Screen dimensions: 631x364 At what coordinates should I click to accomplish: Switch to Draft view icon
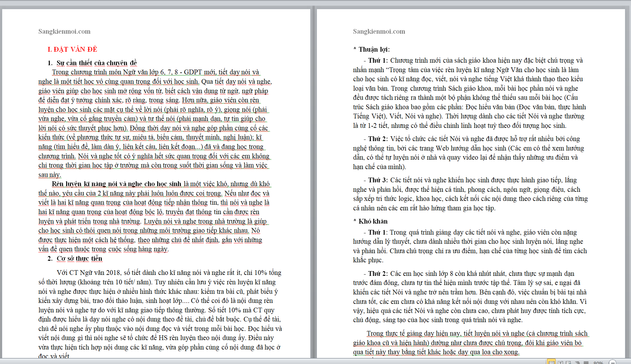(586, 362)
